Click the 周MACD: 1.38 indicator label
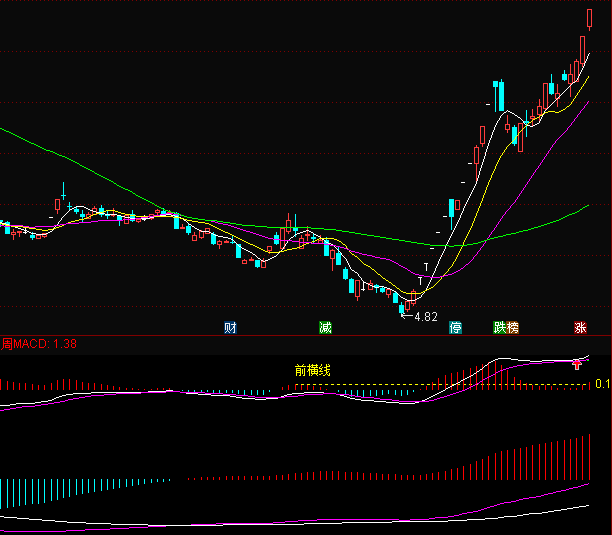 [39, 344]
